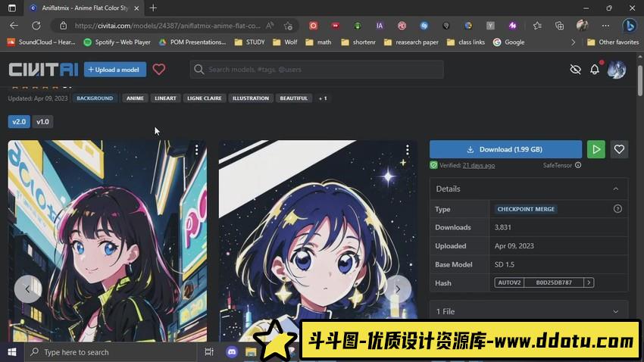
Task: Click the ILLUSTRATION tag
Action: click(x=251, y=98)
